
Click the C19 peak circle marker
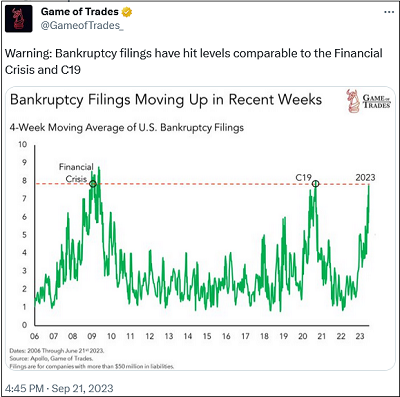pyautogui.click(x=315, y=184)
